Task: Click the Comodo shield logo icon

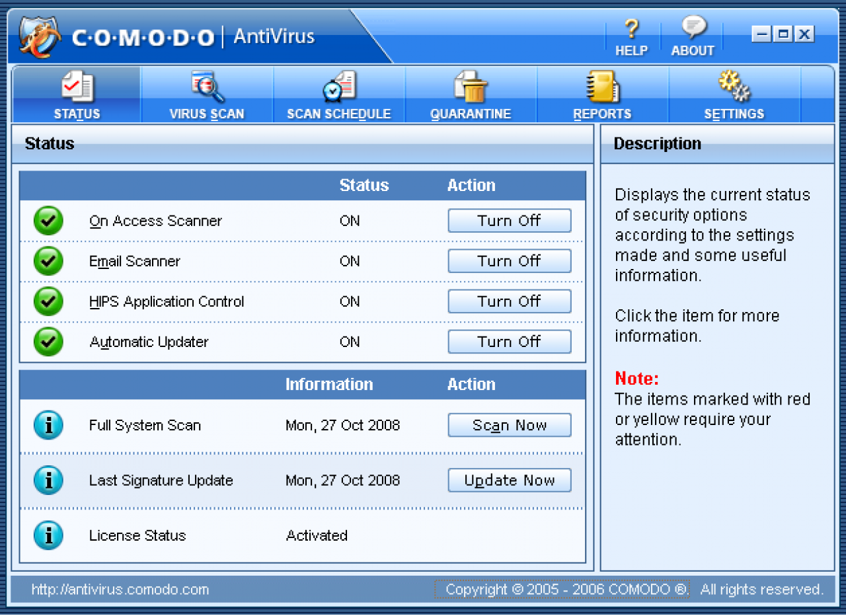Action: [x=41, y=36]
